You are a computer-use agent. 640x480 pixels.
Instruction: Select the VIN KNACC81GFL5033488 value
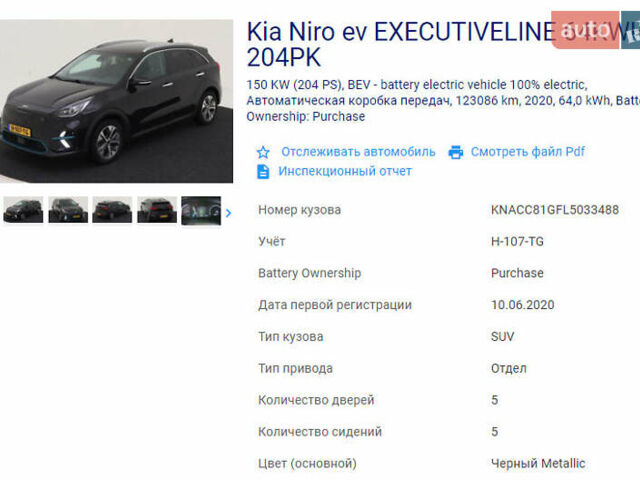coord(555,210)
